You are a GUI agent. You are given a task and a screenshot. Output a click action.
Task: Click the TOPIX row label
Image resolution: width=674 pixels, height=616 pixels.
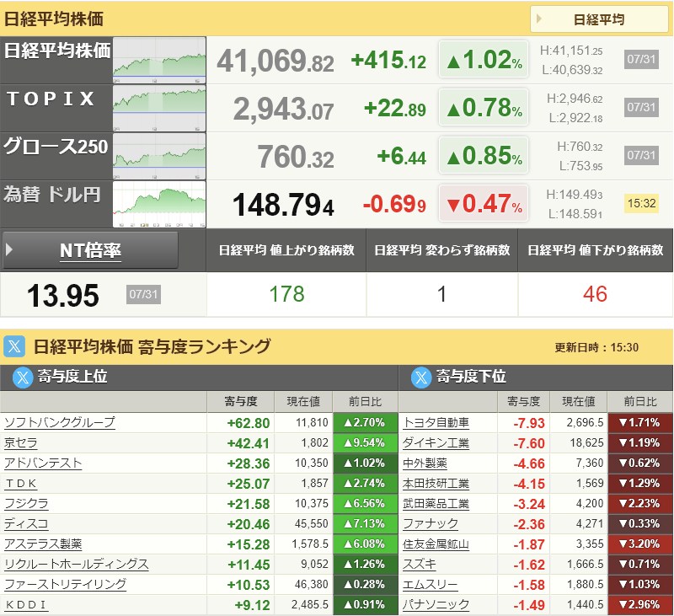(51, 99)
